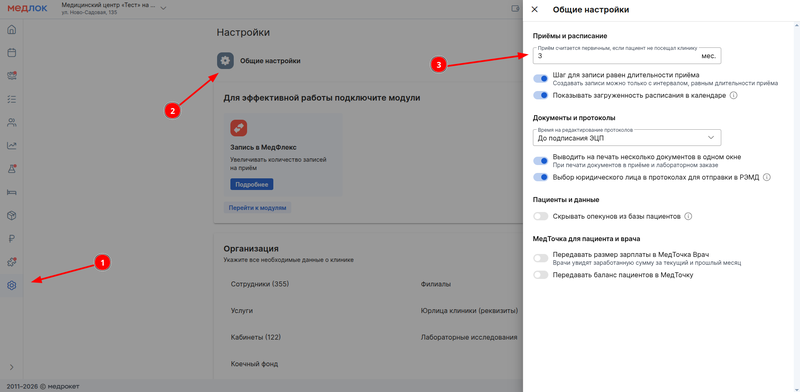The width and height of the screenshot is (800, 392).
Task: Open the gear settings sidebar icon
Action: [11, 285]
